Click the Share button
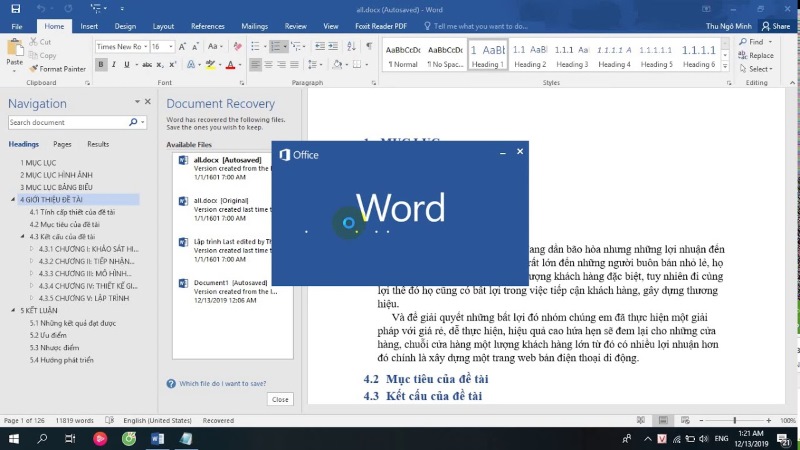Image resolution: width=800 pixels, height=450 pixels. click(x=776, y=26)
